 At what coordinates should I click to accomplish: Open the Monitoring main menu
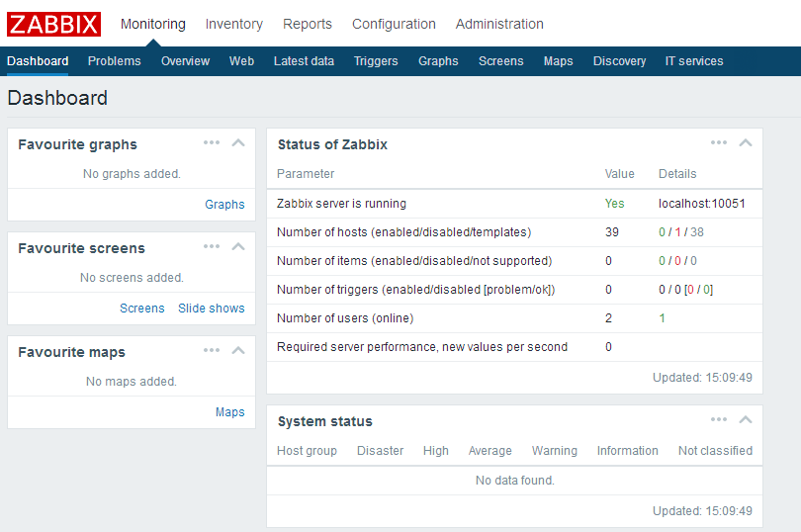(x=152, y=24)
